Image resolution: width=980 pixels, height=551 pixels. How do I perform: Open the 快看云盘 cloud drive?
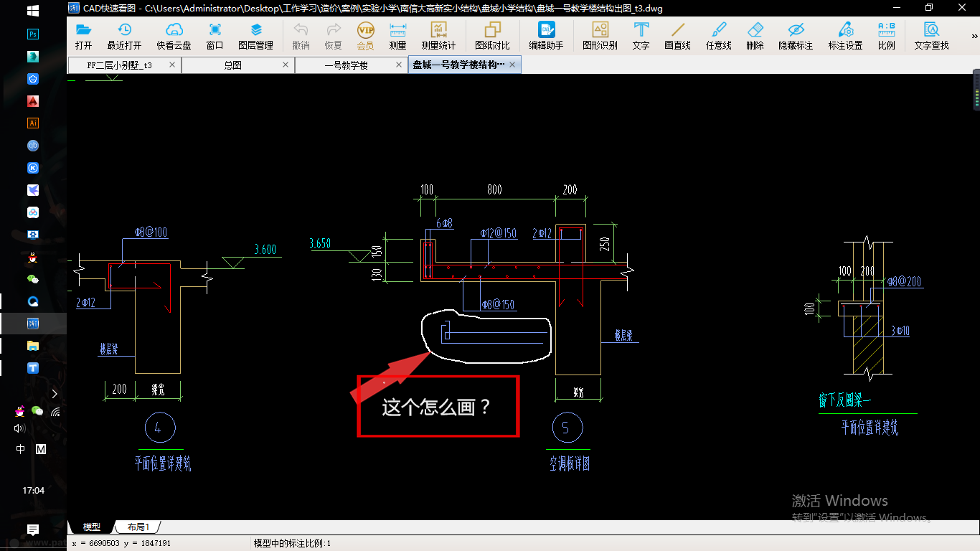[174, 36]
